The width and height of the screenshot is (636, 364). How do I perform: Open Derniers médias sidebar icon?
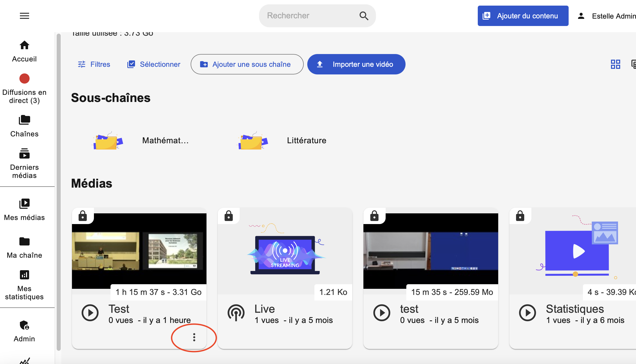click(x=25, y=154)
